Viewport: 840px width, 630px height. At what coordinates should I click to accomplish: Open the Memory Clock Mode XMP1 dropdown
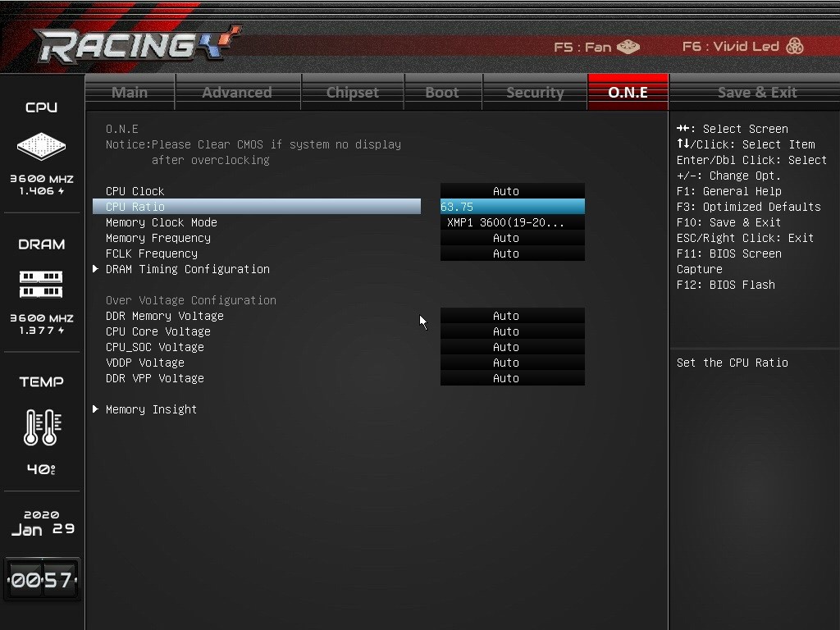(x=512, y=222)
